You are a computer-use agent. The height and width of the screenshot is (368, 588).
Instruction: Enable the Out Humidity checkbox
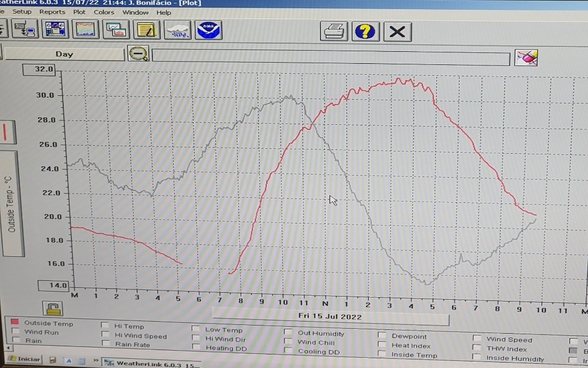[x=288, y=332]
